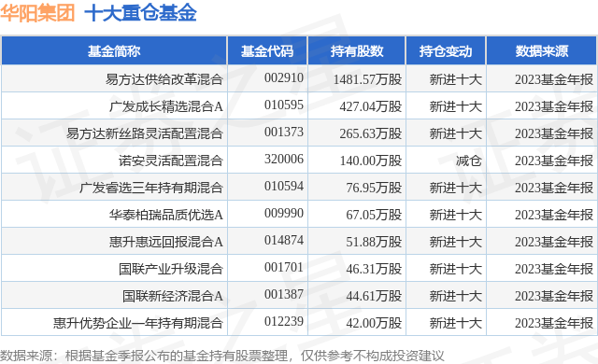Image resolution: width=598 pixels, height=364 pixels.
Task: Click the 十大重仓基金 heading
Action: (140, 13)
